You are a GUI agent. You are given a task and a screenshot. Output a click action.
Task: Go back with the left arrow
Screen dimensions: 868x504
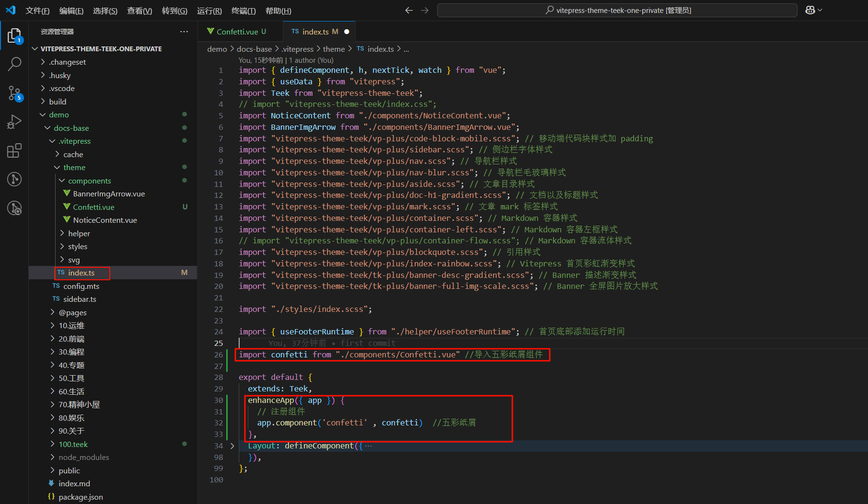tap(409, 11)
